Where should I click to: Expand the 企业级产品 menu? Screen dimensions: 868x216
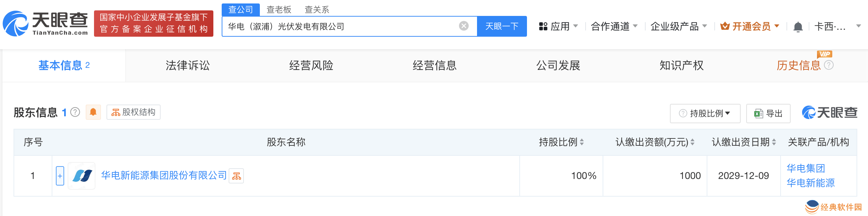tap(678, 26)
